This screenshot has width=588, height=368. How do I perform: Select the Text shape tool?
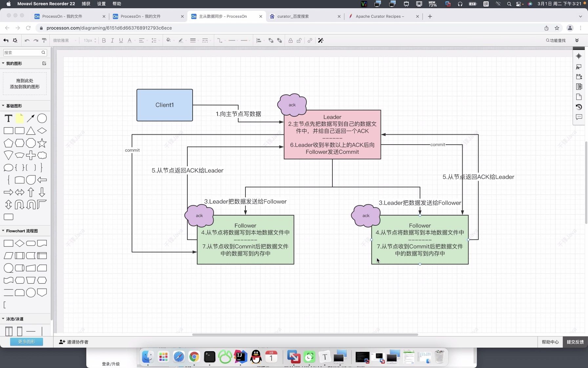click(x=9, y=118)
